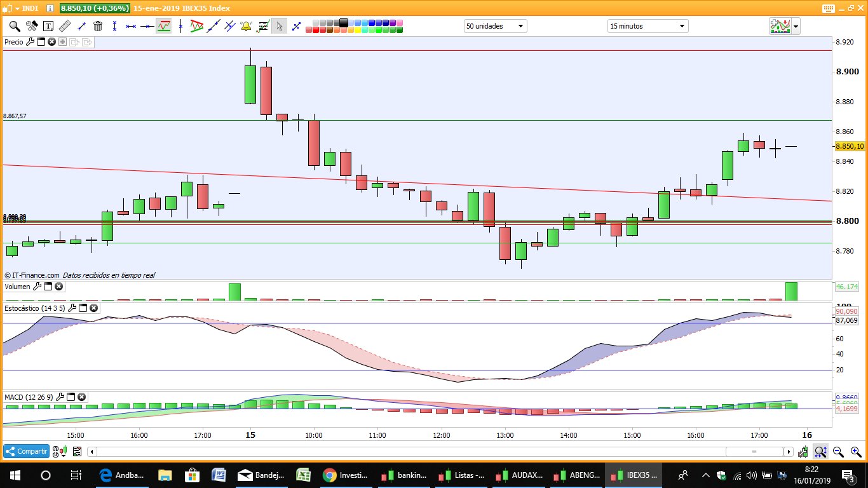Open chart settings wrench and hammer tool
This screenshot has height=488, width=868.
tap(31, 26)
